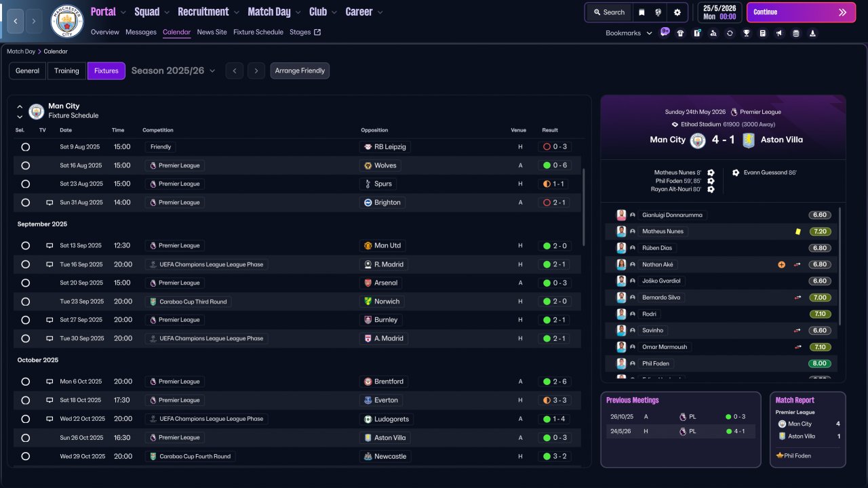Click the trophy icon bookmark shortcut

click(x=747, y=33)
